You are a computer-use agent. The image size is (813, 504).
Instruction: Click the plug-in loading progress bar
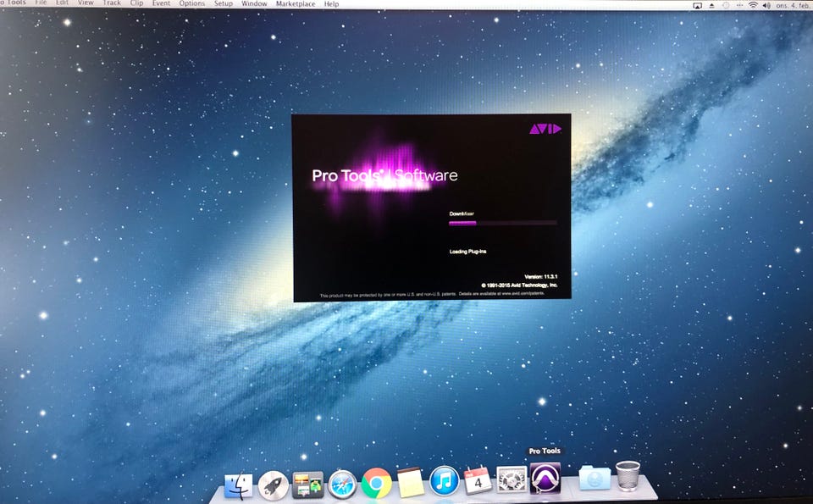pyautogui.click(x=503, y=223)
